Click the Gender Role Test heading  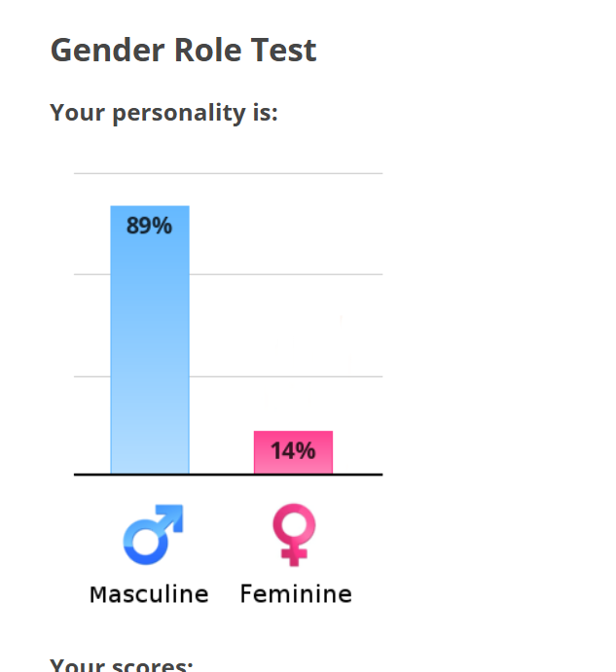[x=184, y=51]
